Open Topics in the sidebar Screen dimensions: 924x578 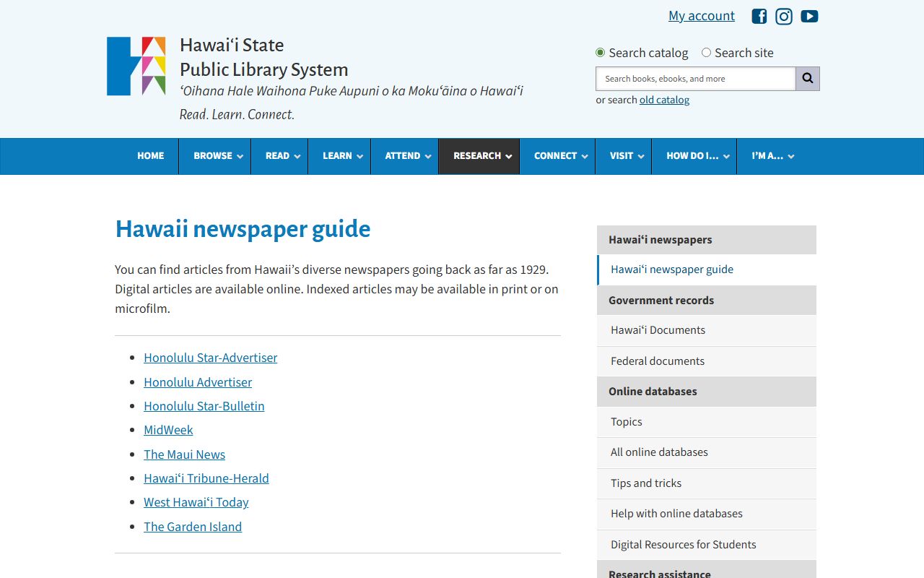pos(707,422)
